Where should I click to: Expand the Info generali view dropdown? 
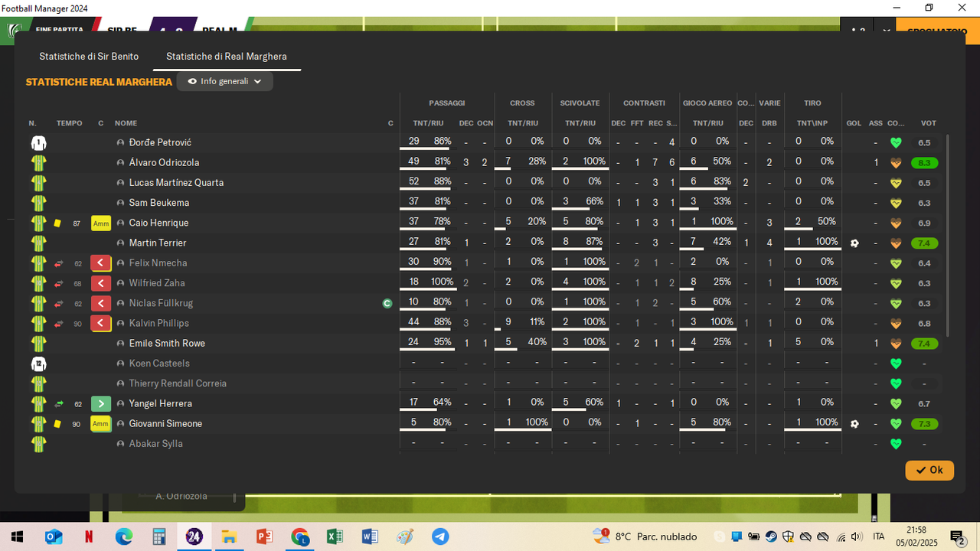(x=225, y=81)
